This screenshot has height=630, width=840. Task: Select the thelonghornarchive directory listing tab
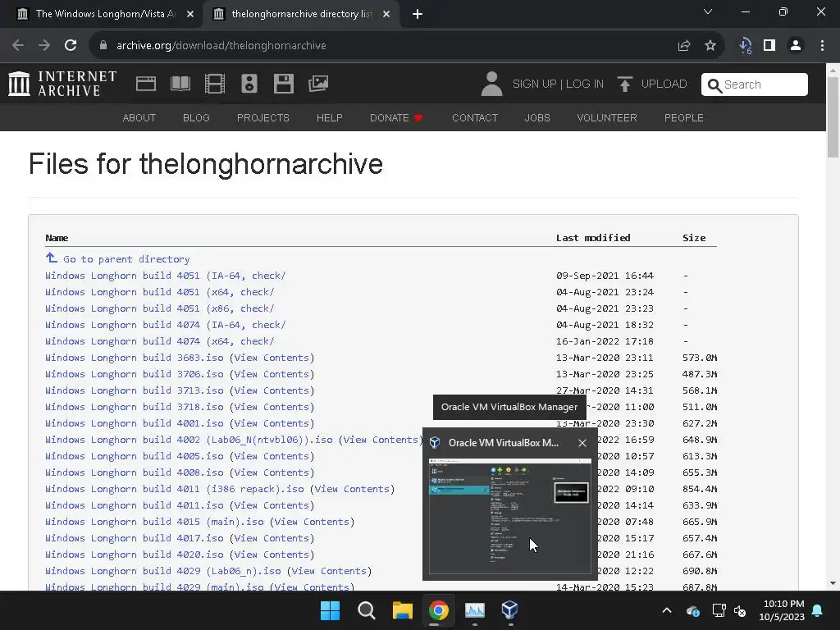[x=301, y=14]
